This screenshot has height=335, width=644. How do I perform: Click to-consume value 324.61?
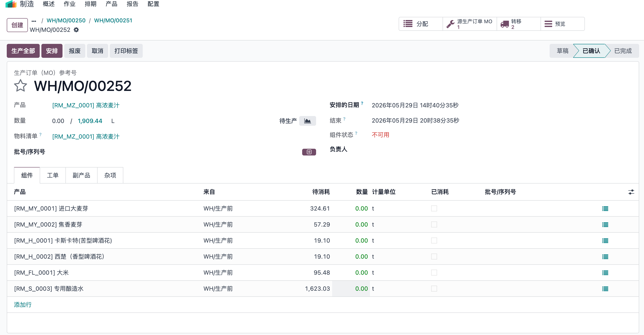tap(320, 209)
